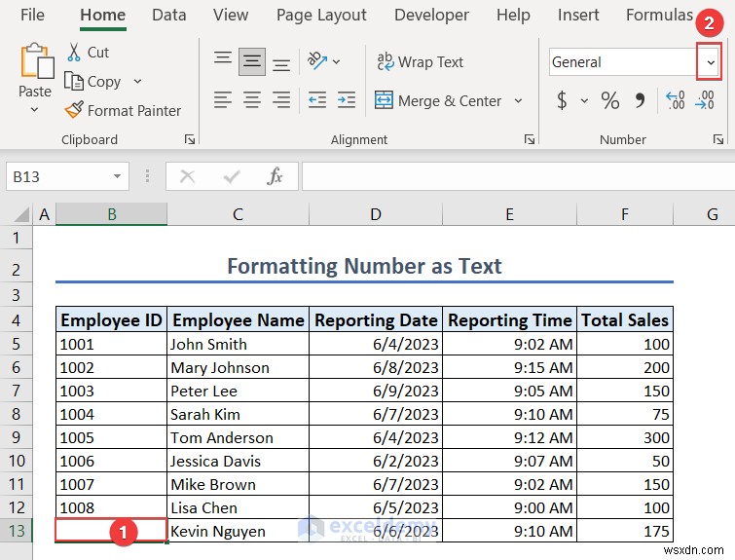Switch to the Data tab

(x=168, y=15)
